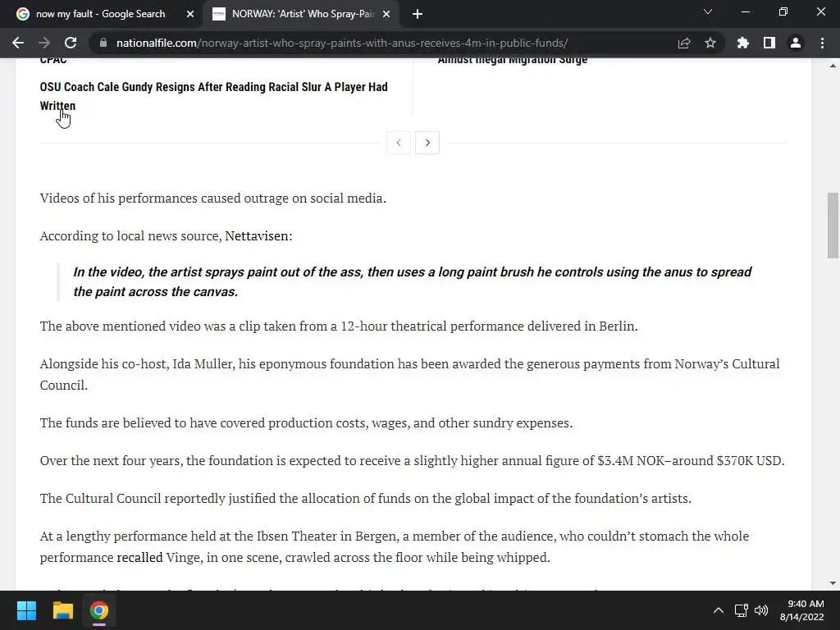Click the forward navigation arrow
The height and width of the screenshot is (630, 840).
pos(44,43)
